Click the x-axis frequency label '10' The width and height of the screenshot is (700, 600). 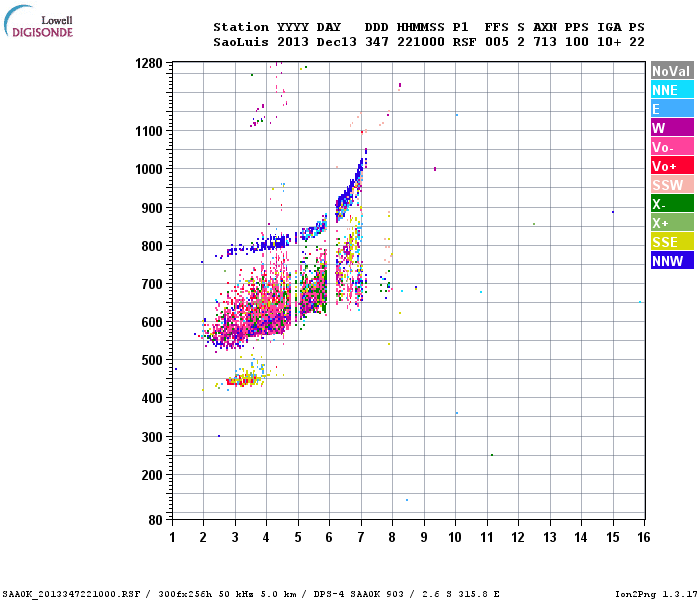pos(455,537)
